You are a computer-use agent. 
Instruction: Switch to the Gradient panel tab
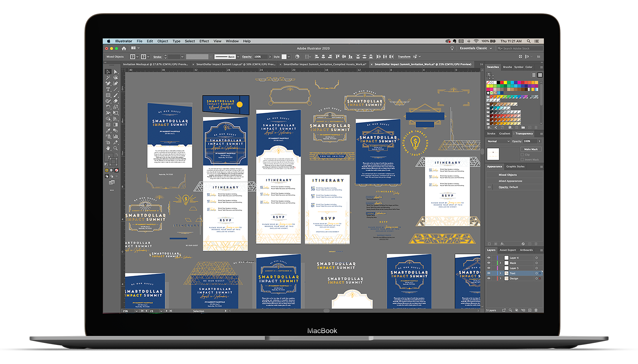[504, 134]
